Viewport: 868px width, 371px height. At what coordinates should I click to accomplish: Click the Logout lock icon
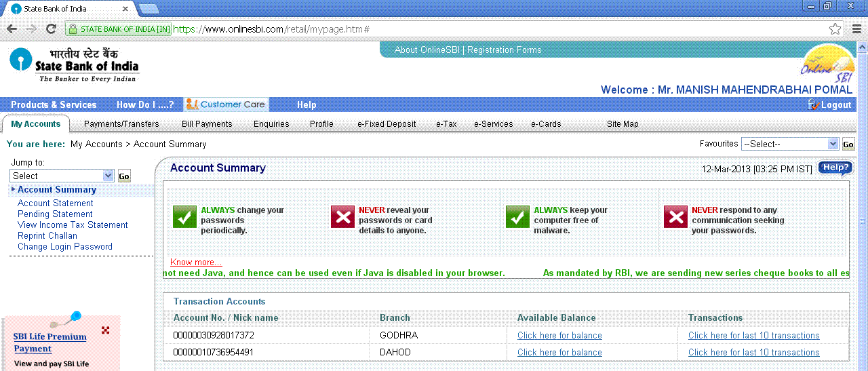click(814, 104)
